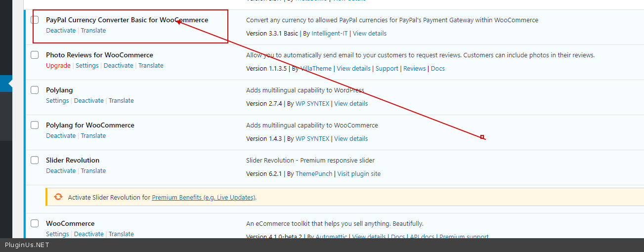Click 'Adds multilingual capability to WordPress' description

coord(305,90)
